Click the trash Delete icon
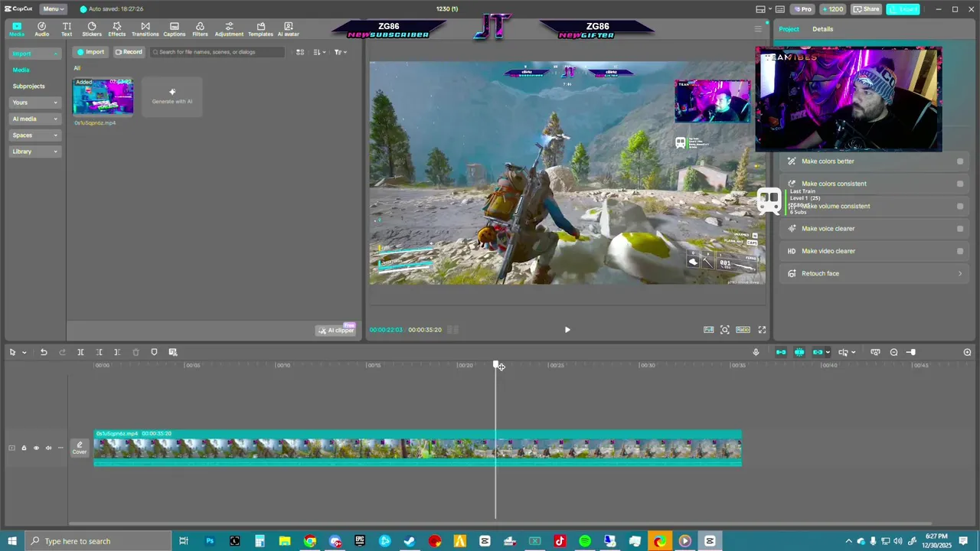This screenshot has width=980, height=551. pyautogui.click(x=136, y=352)
